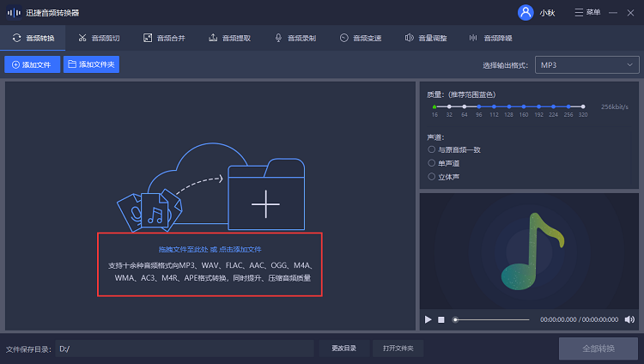Click the 256kbit/s quality value

(x=615, y=106)
